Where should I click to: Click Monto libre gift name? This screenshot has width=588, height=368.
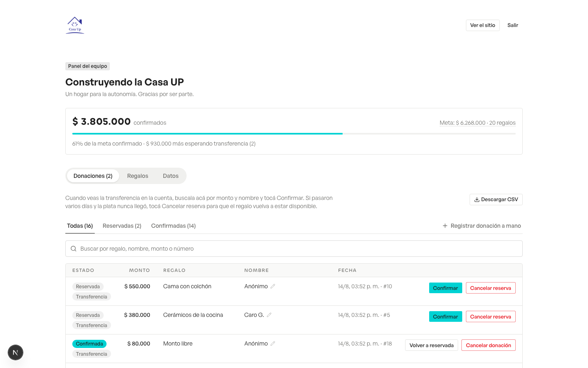(x=178, y=343)
